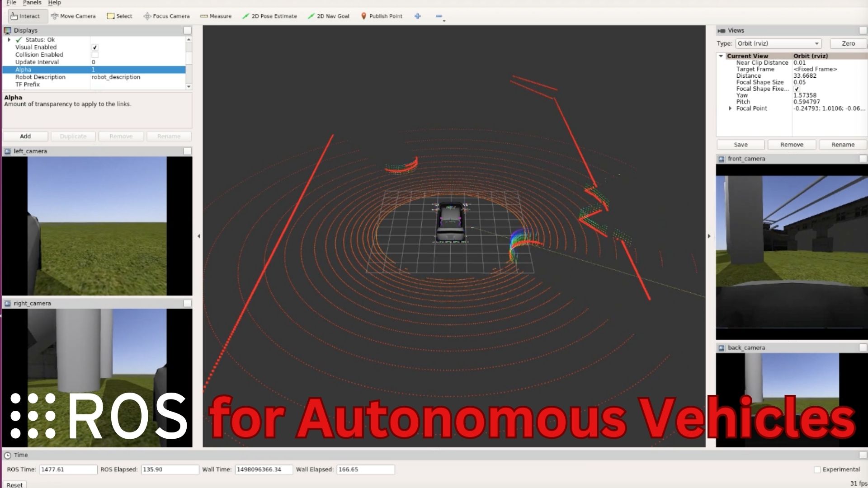Screen dimensions: 868x488
Task: Toggle Focal Shape Fixed Size checkbox
Action: coord(797,89)
